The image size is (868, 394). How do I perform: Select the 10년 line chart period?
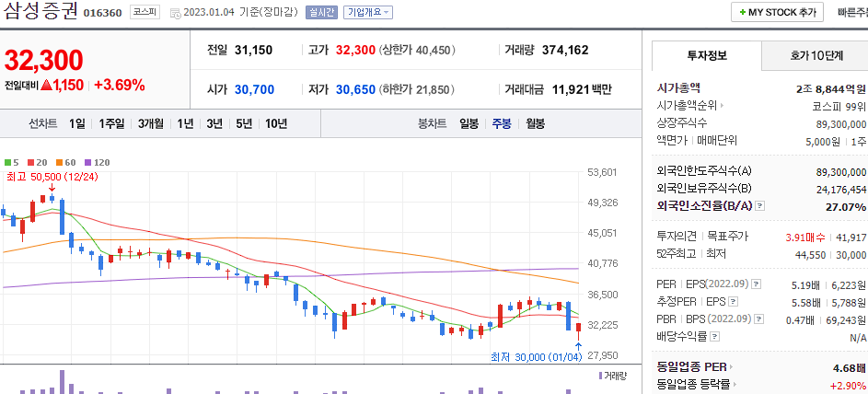tap(275, 124)
